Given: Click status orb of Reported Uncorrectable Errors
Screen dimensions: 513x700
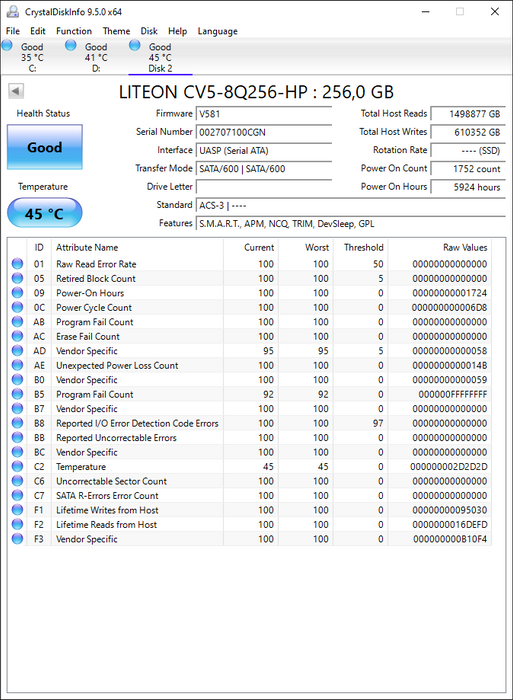Looking at the screenshot, I should tap(17, 438).
